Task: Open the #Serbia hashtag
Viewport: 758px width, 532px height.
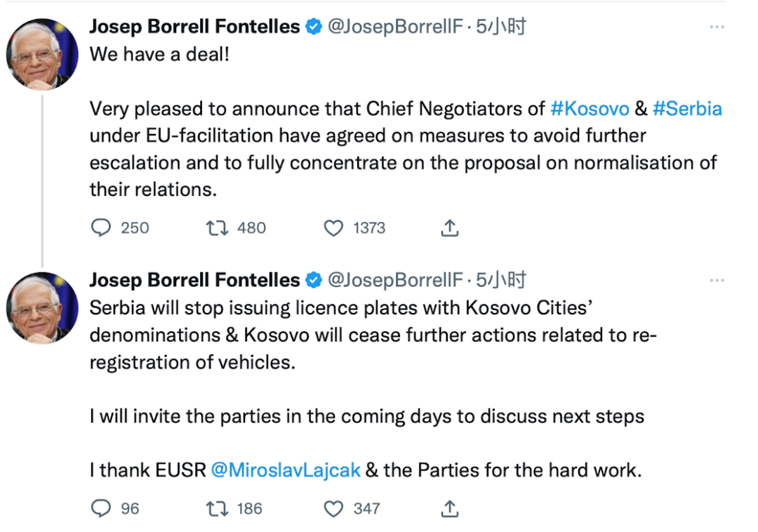Action: click(x=687, y=109)
